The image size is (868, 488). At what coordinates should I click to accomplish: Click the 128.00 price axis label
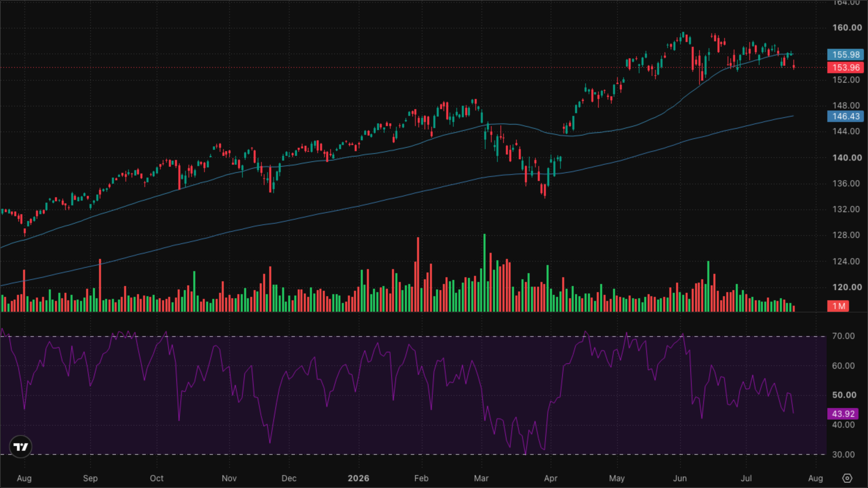846,235
